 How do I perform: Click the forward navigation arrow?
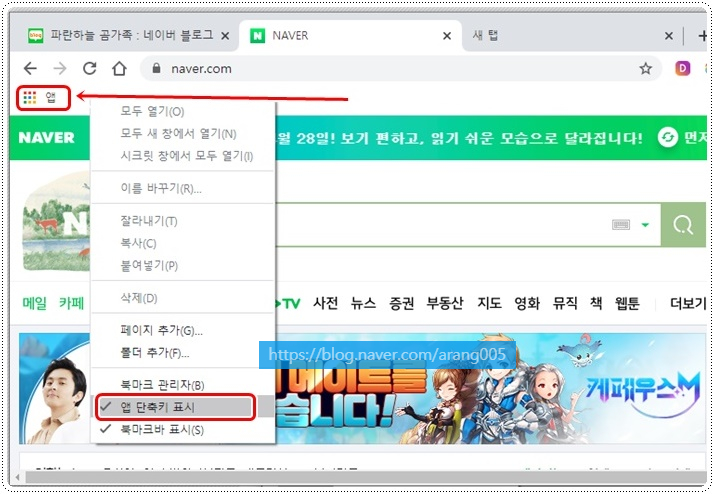60,68
